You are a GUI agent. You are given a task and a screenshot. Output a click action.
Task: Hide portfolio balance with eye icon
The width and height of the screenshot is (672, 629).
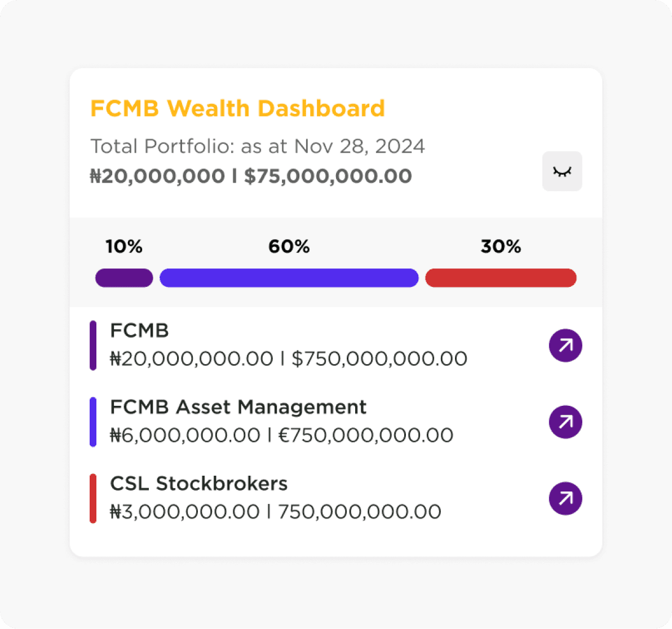(562, 171)
